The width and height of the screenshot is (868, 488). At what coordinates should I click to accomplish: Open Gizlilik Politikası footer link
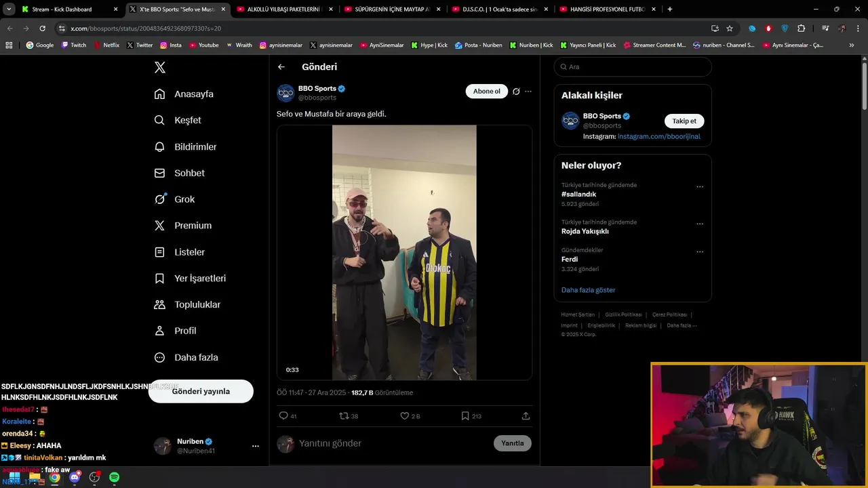pos(623,314)
